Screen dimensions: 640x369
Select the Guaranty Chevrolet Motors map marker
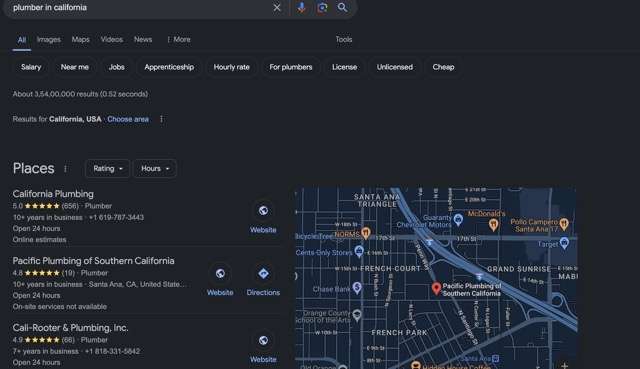coord(458,220)
